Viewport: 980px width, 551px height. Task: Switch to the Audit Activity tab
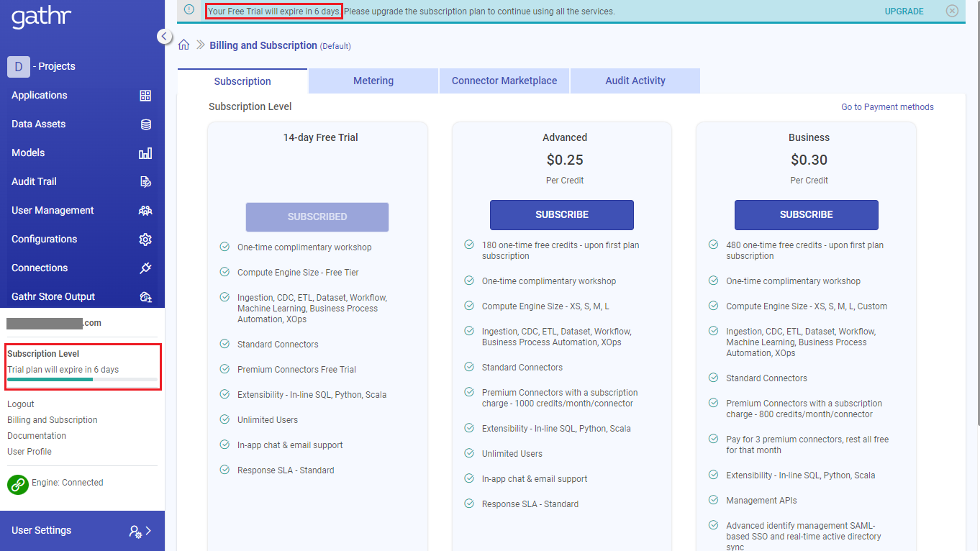[x=635, y=81]
